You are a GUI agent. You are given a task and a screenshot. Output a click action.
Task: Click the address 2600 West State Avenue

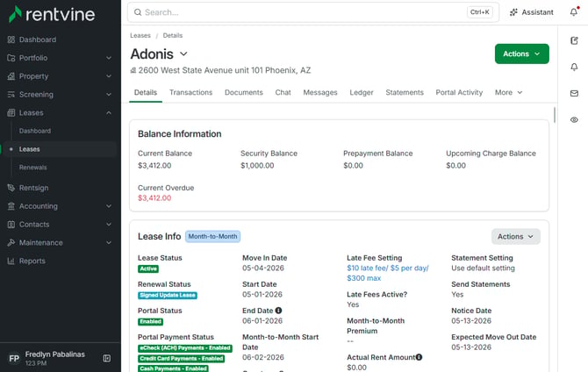pyautogui.click(x=225, y=70)
